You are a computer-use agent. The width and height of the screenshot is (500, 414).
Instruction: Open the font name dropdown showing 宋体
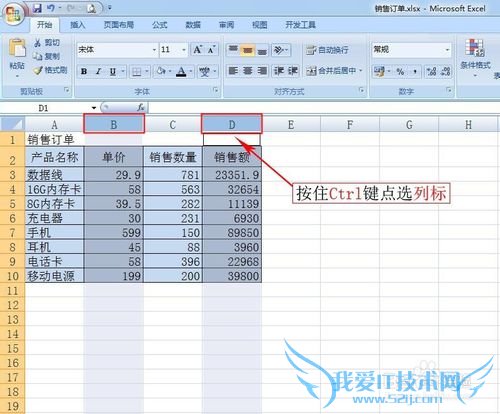(x=154, y=50)
